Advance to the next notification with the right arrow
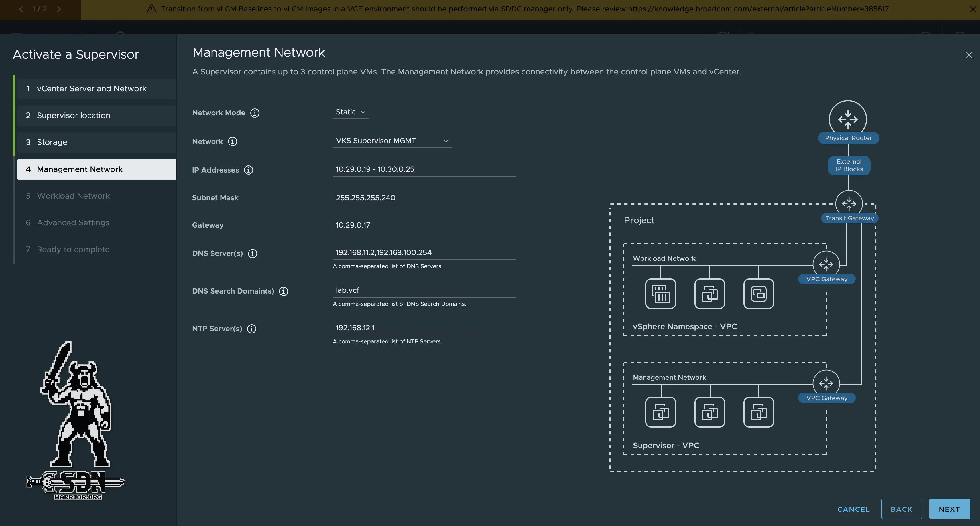This screenshot has width=980, height=526. coord(59,9)
